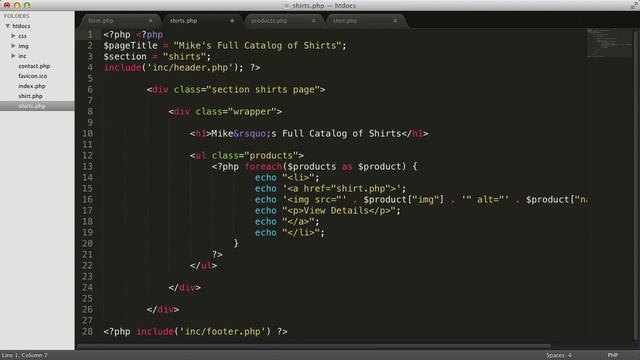Click the echo "</li>" statement on line 19
Viewport: 640px width, 360px height.
point(290,233)
